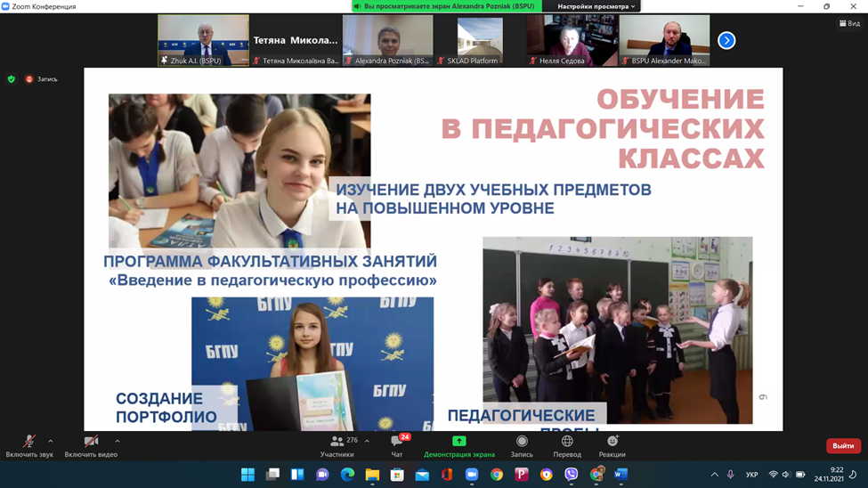Open the Реакции reactions menu
The width and height of the screenshot is (868, 488).
[612, 446]
